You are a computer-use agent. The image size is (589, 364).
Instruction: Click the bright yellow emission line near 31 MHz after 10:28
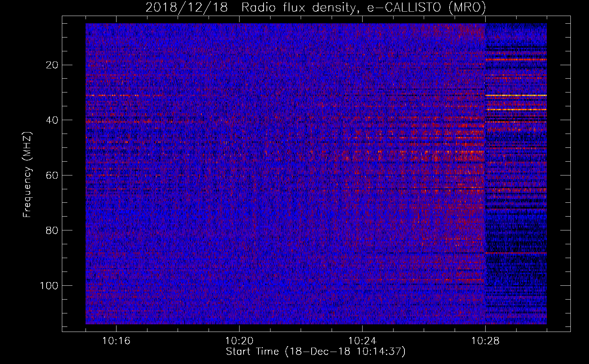point(516,95)
